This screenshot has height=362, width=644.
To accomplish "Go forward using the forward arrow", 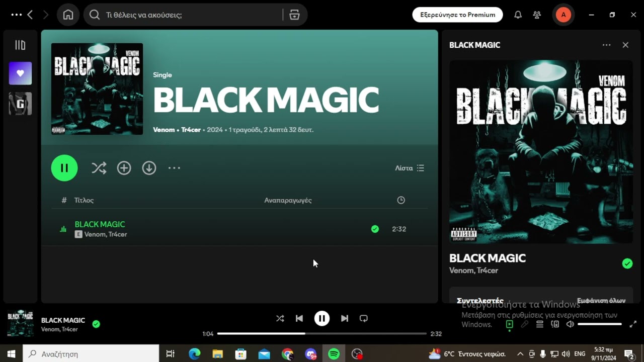I will pos(46,15).
